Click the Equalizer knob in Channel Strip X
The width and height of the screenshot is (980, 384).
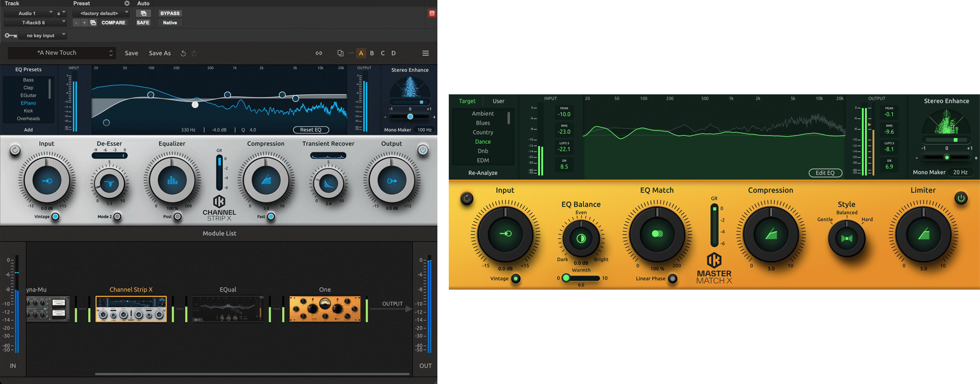[x=172, y=180]
